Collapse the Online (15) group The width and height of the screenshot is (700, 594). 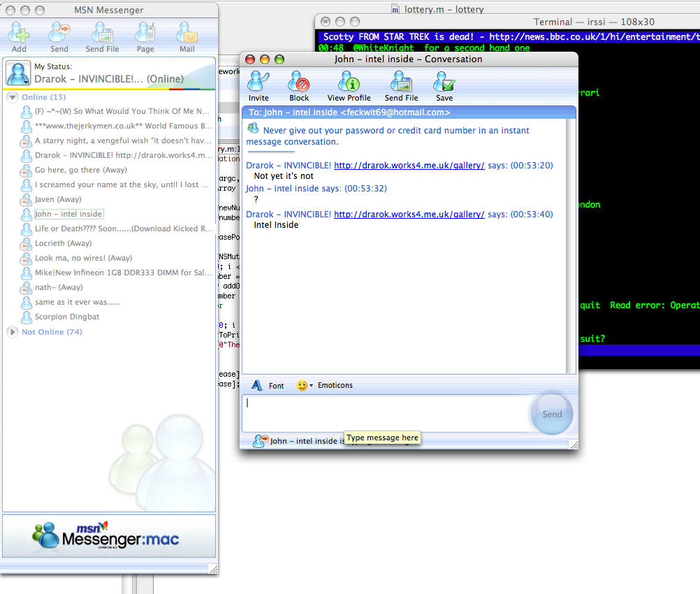(x=13, y=97)
